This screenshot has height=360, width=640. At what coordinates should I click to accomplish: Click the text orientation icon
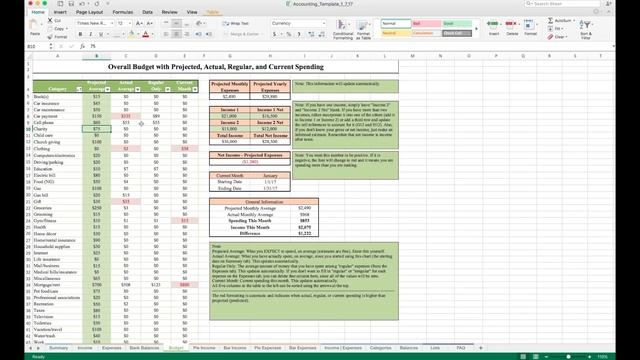[199, 23]
